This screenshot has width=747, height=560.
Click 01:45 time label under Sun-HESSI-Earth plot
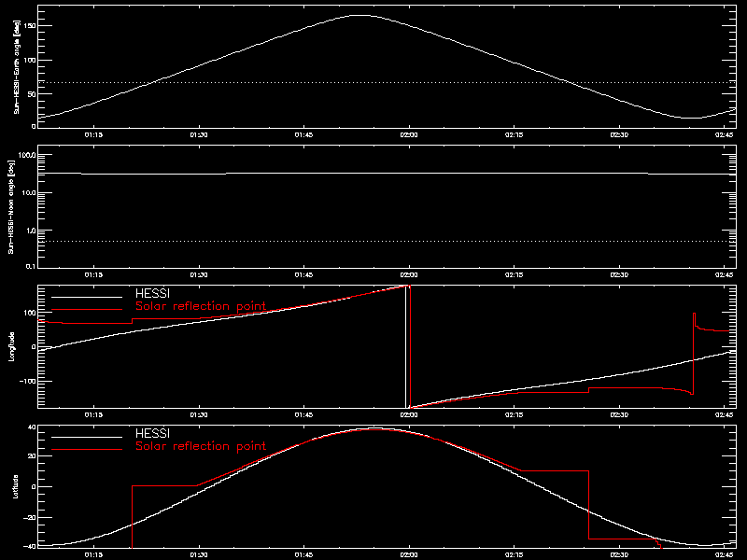(x=304, y=135)
